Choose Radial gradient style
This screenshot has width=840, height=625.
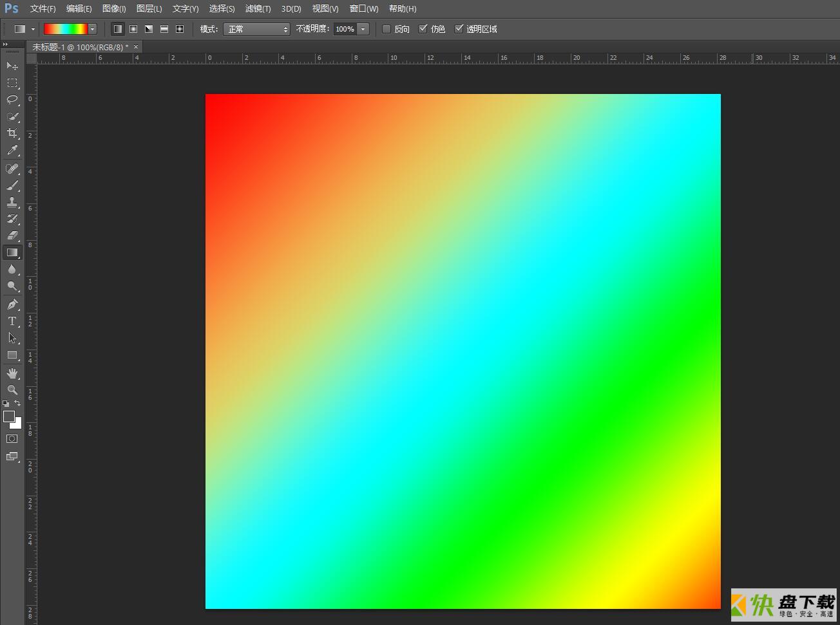click(133, 29)
